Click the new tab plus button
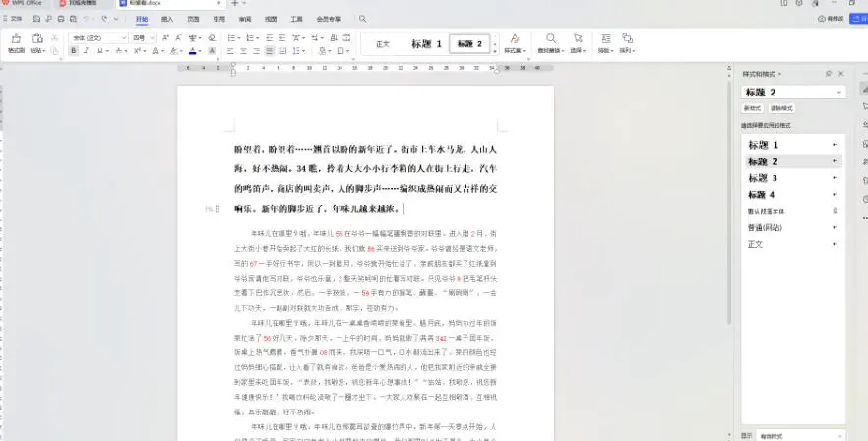 tap(234, 3)
